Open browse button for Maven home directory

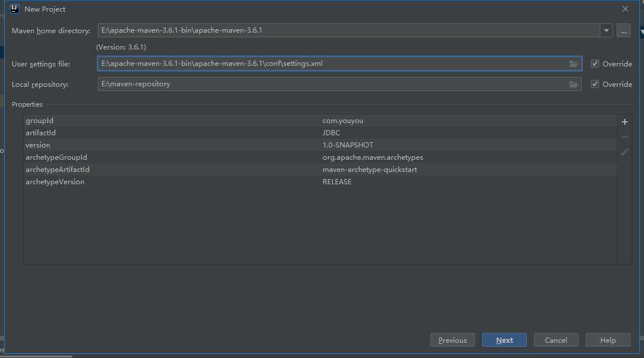pyautogui.click(x=624, y=30)
